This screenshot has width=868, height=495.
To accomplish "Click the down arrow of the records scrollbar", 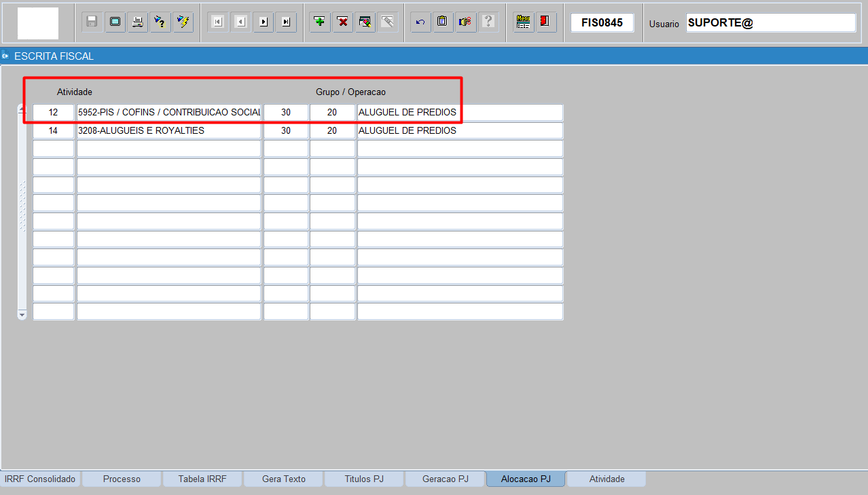I will [x=22, y=315].
